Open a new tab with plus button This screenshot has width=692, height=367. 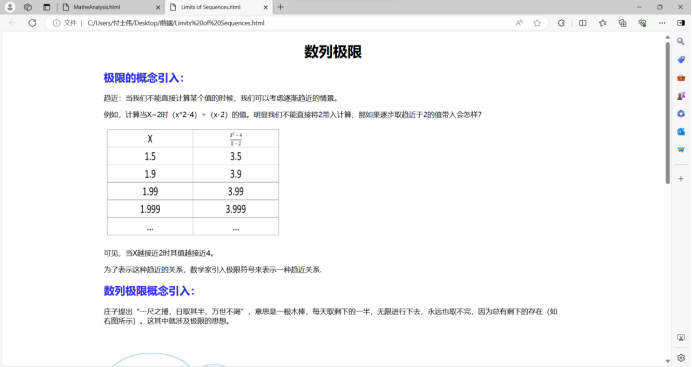281,7
